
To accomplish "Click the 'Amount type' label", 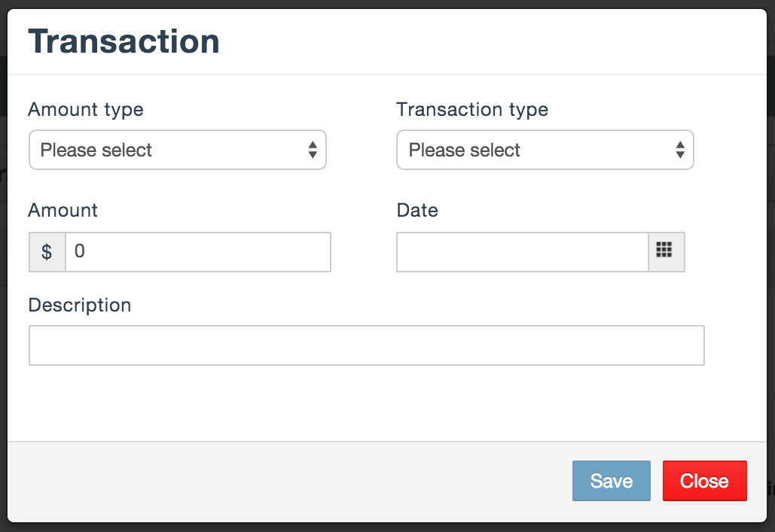I will 86,110.
